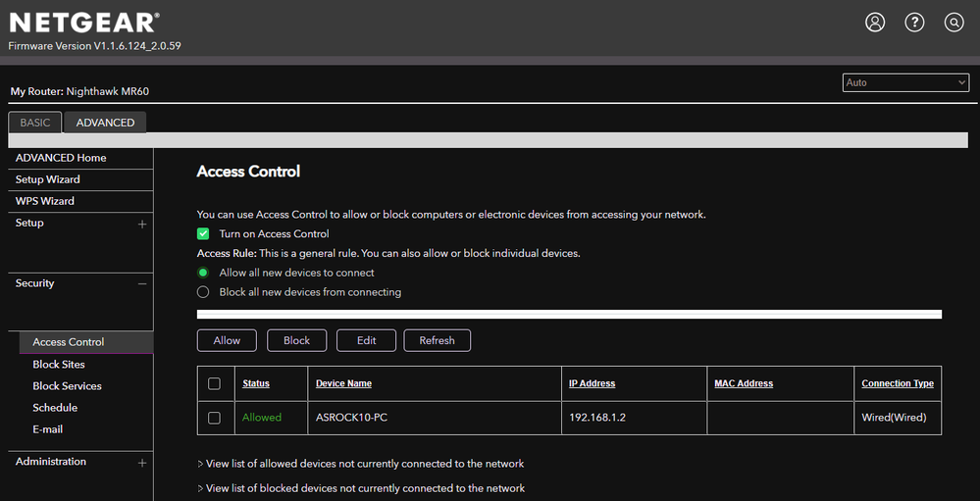Click My Router: Nighthawk MR60 text
The height and width of the screenshot is (501, 980).
(x=79, y=91)
